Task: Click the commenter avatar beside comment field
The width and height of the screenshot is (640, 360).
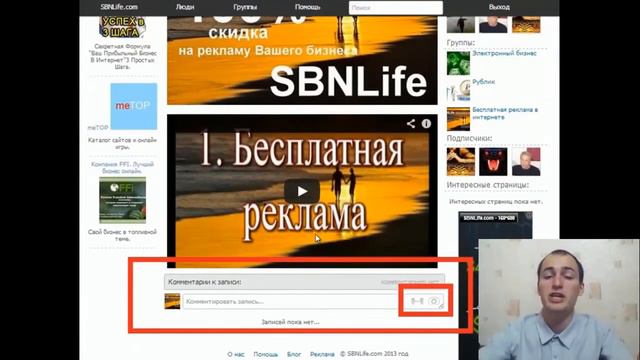Action: point(172,301)
